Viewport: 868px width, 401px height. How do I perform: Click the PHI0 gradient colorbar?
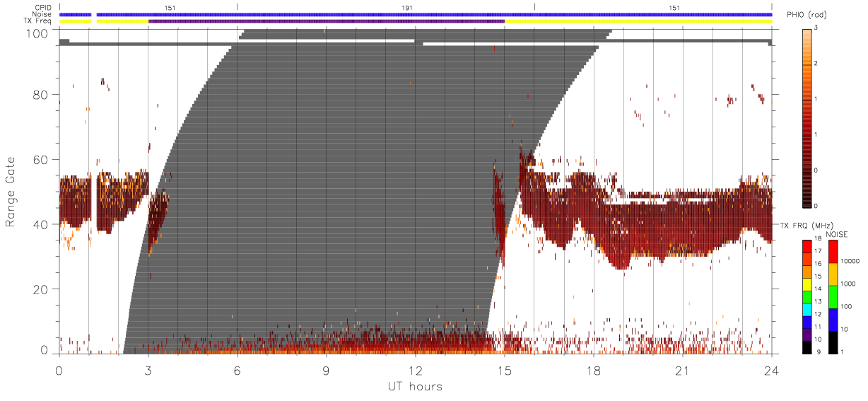click(807, 117)
